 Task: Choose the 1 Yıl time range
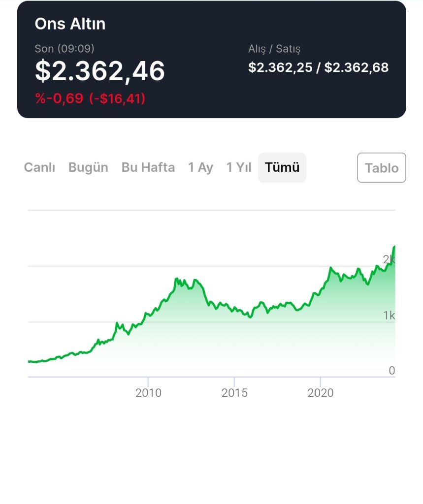tap(239, 167)
